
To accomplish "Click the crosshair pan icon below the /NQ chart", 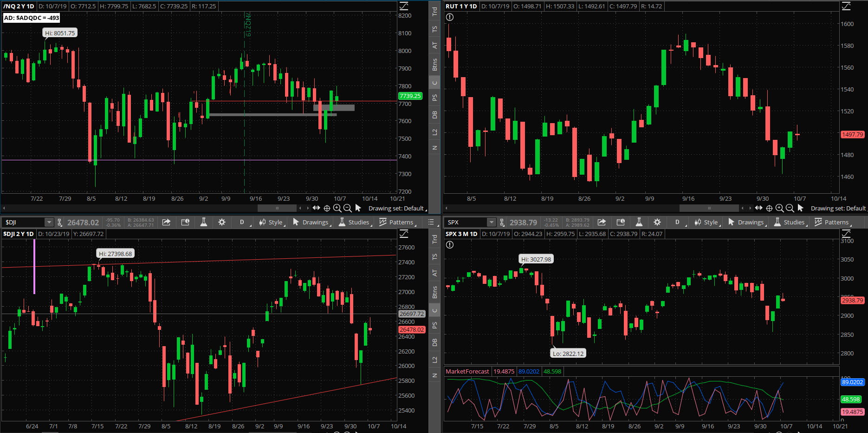I will 327,208.
